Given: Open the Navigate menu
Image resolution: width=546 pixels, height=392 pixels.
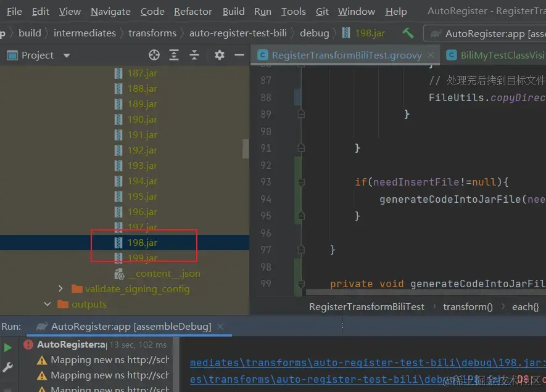Looking at the screenshot, I should point(110,12).
